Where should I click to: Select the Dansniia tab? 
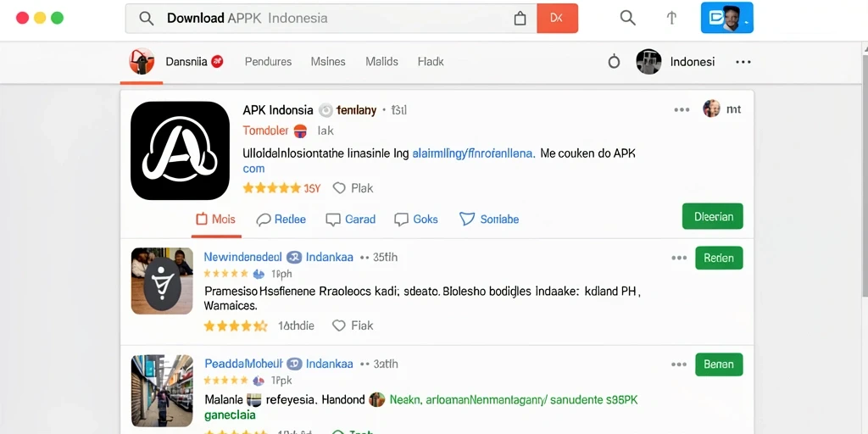coord(186,61)
